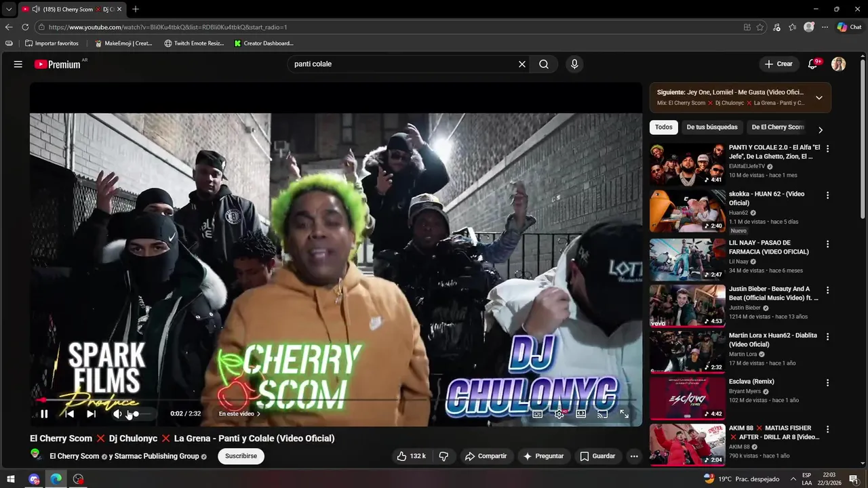
Task: Cast video to a device
Action: [602, 413]
